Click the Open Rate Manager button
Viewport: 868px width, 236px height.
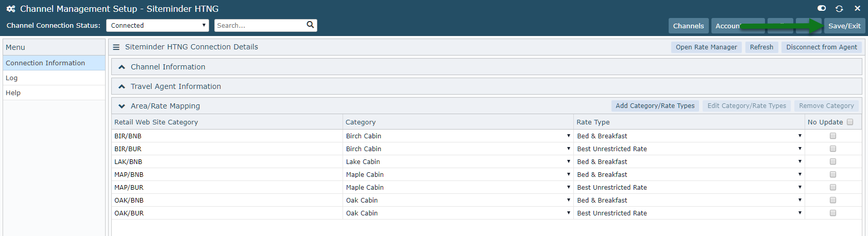tap(706, 47)
